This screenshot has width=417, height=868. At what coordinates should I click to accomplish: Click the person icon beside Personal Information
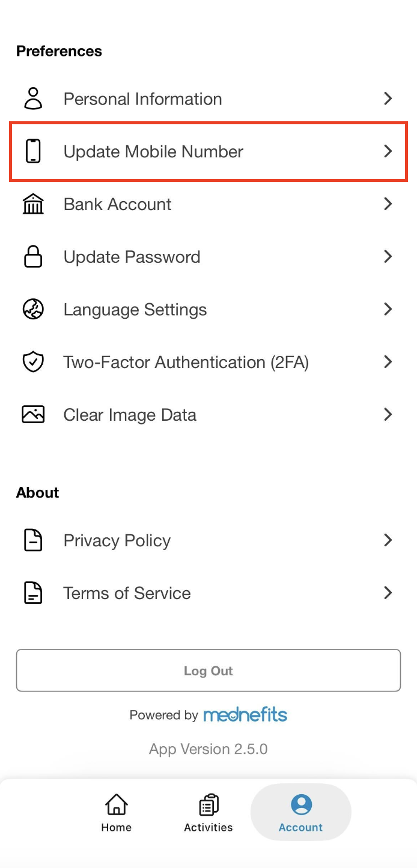click(33, 98)
